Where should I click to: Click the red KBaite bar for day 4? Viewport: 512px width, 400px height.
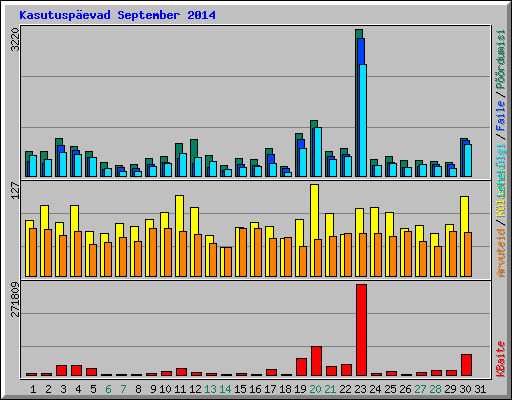[x=76, y=371]
